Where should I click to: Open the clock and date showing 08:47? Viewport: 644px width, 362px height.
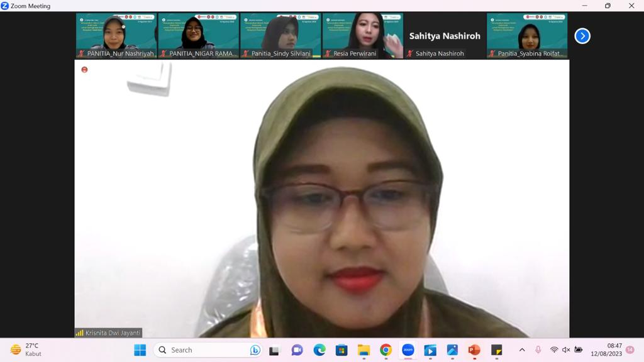pos(607,350)
